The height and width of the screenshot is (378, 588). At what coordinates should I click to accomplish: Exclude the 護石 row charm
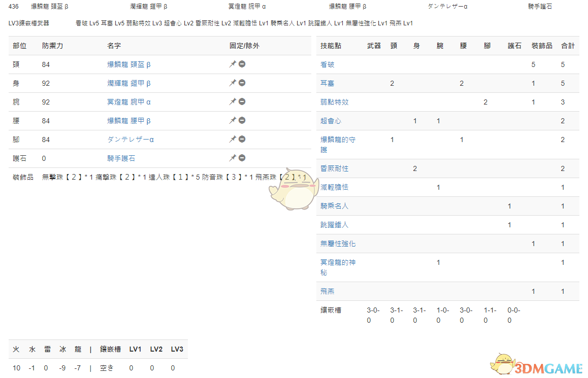242,158
